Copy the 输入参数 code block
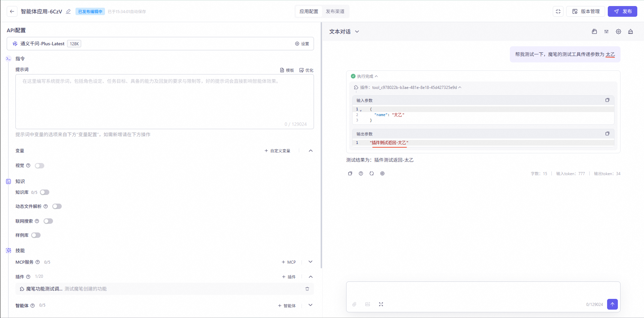This screenshot has height=318, width=644. tap(607, 100)
